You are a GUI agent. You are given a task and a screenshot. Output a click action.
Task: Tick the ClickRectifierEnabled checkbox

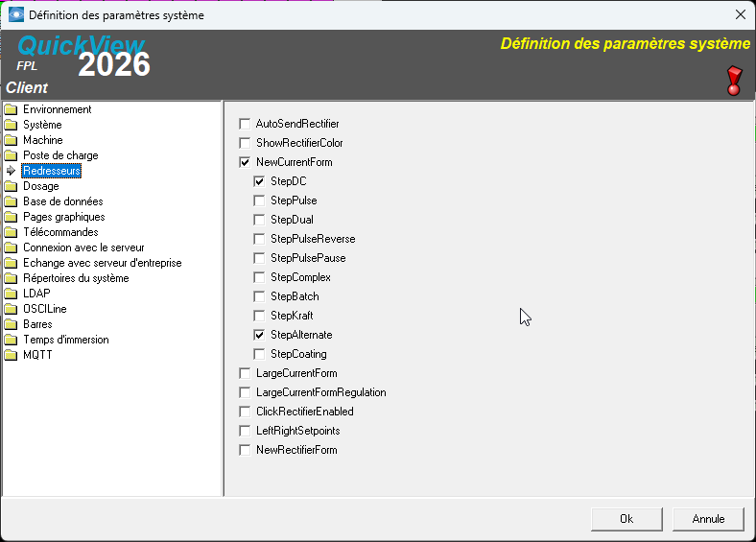pyautogui.click(x=245, y=412)
